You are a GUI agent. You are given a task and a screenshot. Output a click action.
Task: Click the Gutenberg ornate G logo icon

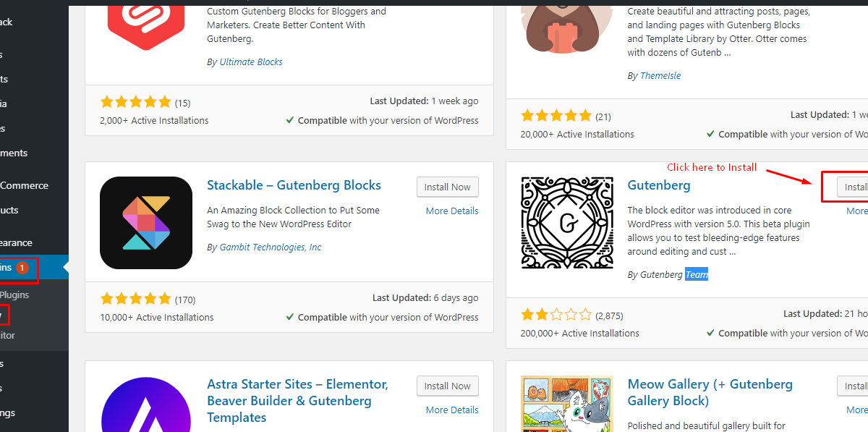pyautogui.click(x=567, y=223)
